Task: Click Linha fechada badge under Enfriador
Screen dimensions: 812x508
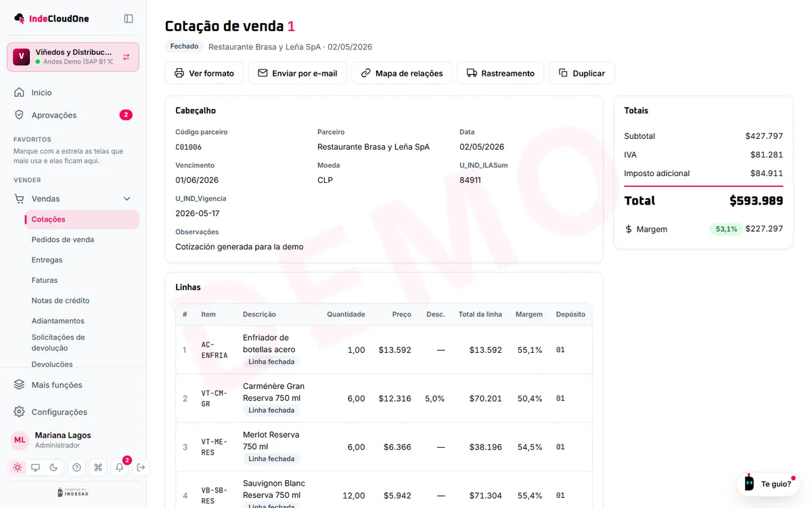Action: pyautogui.click(x=271, y=362)
